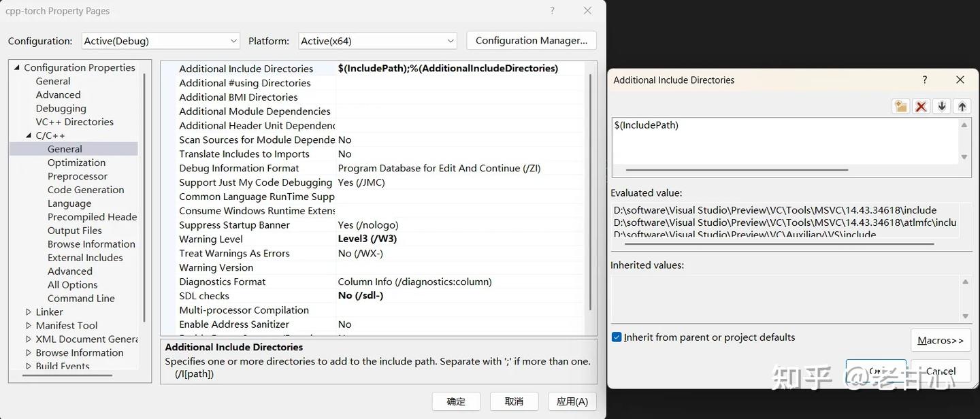Click the Multi-processor Compilation property
The height and width of the screenshot is (419, 980).
(x=244, y=310)
